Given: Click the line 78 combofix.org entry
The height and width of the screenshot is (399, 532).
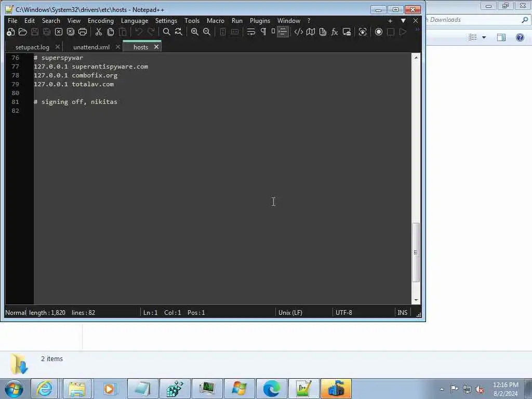Looking at the screenshot, I should (76, 75).
